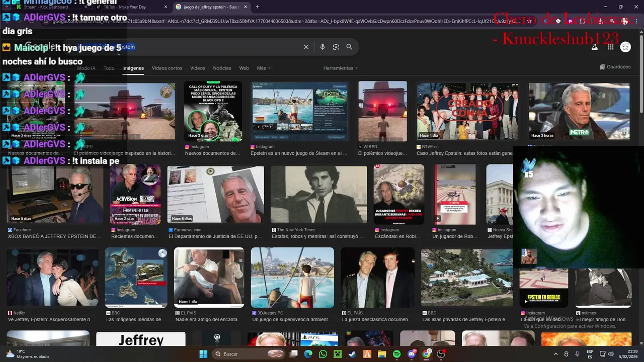This screenshot has width=644, height=362.
Task: Open caption Epstein es un nuevo juego de Steam
Action: click(299, 153)
